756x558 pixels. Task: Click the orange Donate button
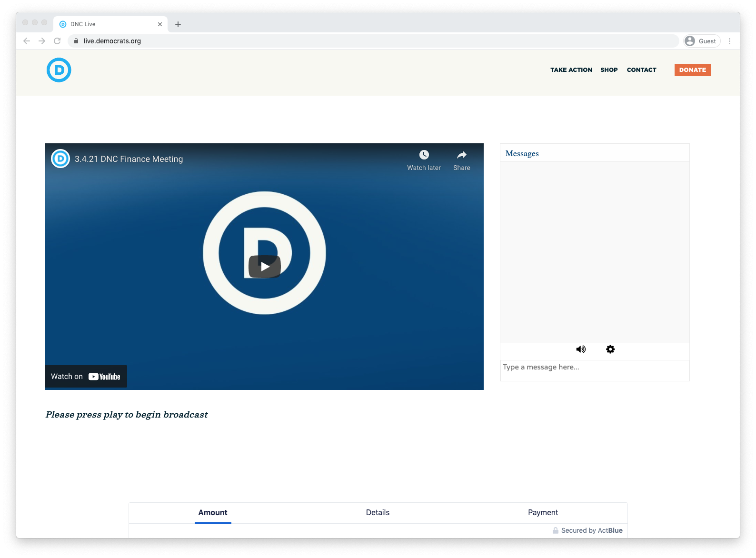pos(693,70)
